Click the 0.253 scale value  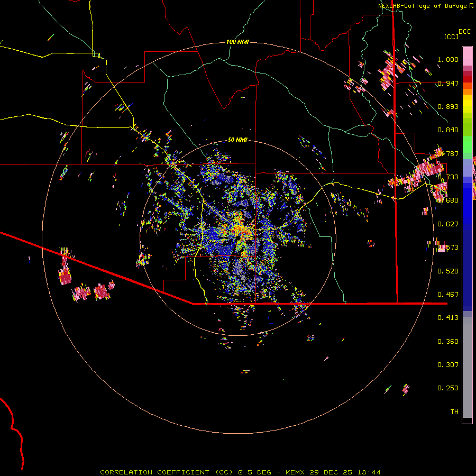(x=448, y=388)
